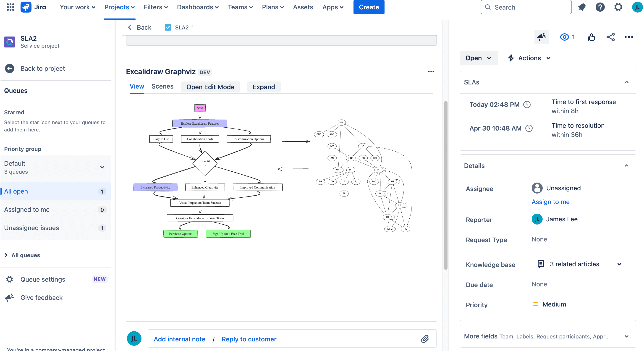Open the issue more actions ellipsis

coord(629,37)
